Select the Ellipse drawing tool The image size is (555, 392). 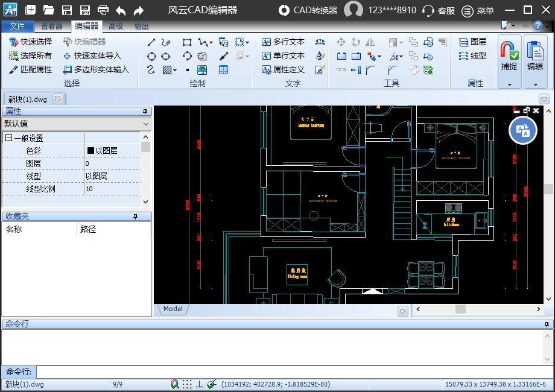pyautogui.click(x=166, y=56)
